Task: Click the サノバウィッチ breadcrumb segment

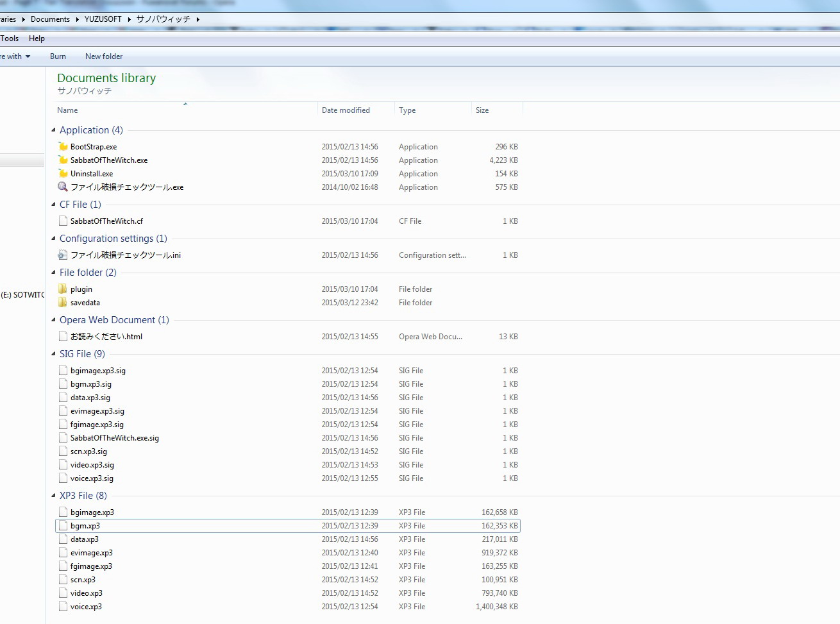Action: [x=164, y=19]
